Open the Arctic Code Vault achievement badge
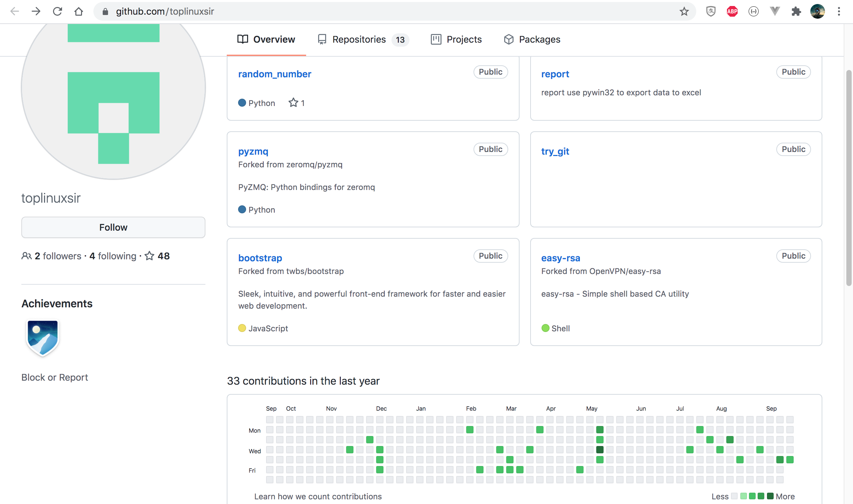Image resolution: width=853 pixels, height=504 pixels. (43, 338)
